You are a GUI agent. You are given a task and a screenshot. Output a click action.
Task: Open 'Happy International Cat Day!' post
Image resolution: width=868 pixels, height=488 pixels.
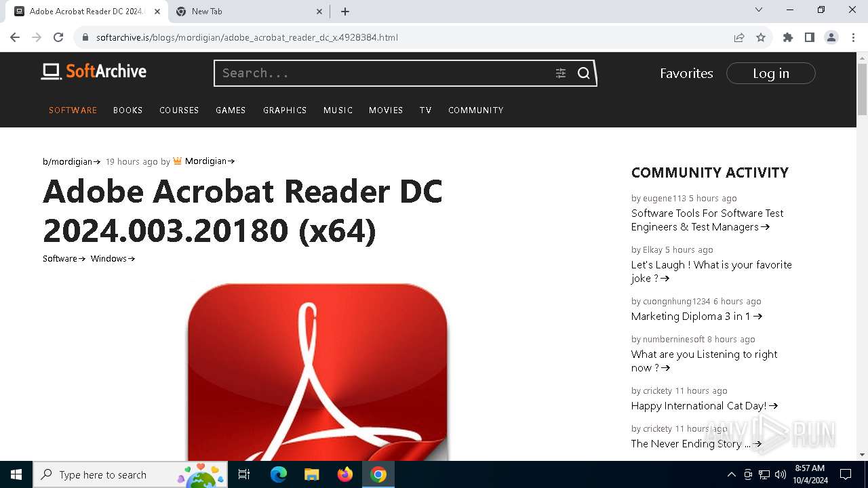pyautogui.click(x=705, y=405)
